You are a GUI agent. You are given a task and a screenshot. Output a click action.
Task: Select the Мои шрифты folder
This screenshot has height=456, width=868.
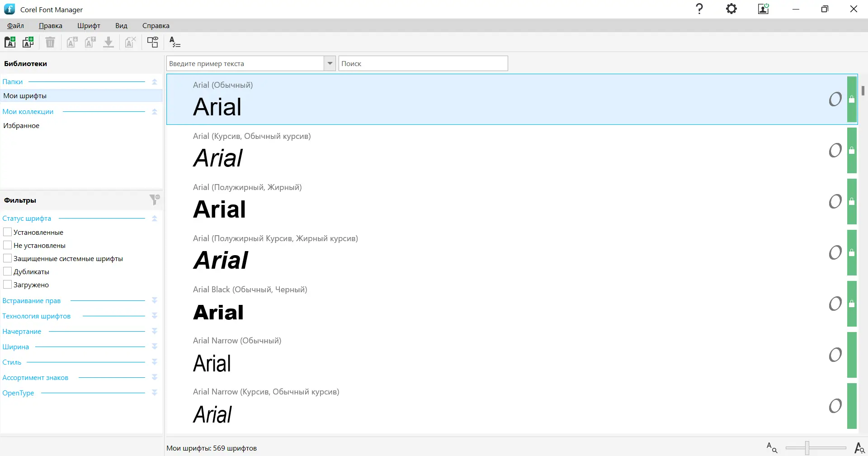tap(81, 96)
